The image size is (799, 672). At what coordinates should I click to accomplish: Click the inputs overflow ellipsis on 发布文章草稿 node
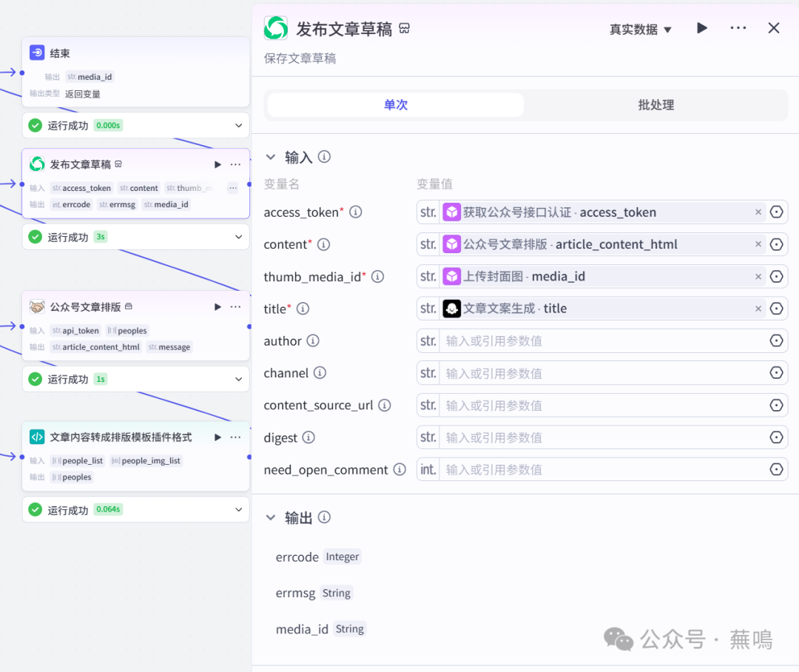tap(232, 188)
